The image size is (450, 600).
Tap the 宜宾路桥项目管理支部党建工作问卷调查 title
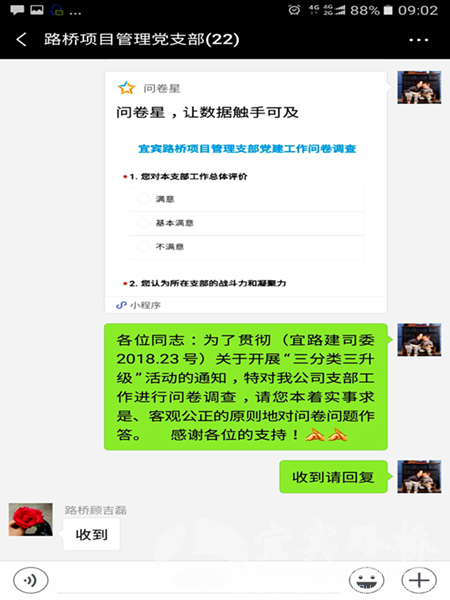pyautogui.click(x=247, y=148)
